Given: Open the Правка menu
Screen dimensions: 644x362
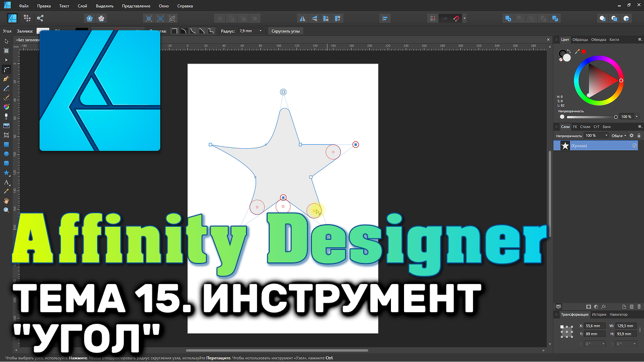Looking at the screenshot, I should coord(44,6).
